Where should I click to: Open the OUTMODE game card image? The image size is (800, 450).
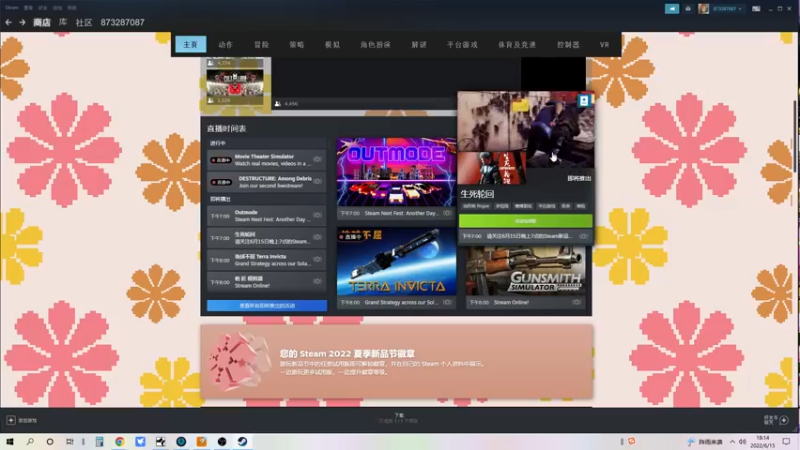[396, 172]
